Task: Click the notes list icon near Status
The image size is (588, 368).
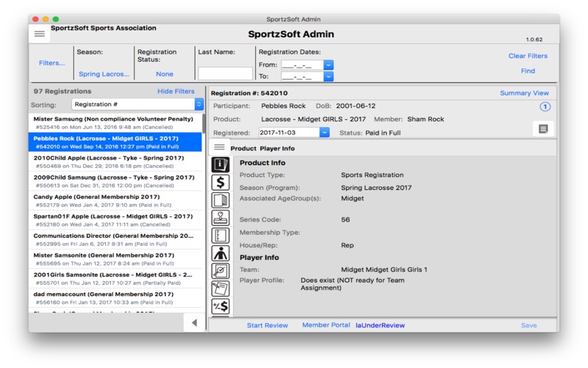Action: click(x=543, y=130)
